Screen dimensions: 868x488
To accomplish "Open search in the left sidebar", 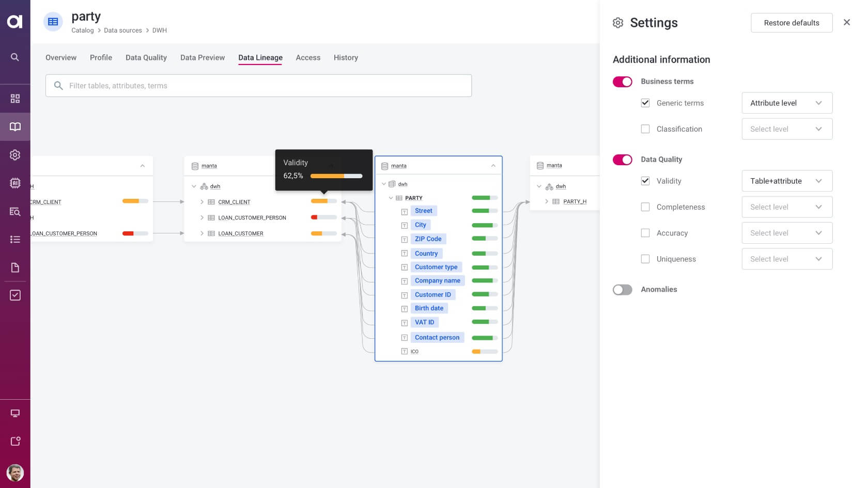I will pyautogui.click(x=15, y=57).
